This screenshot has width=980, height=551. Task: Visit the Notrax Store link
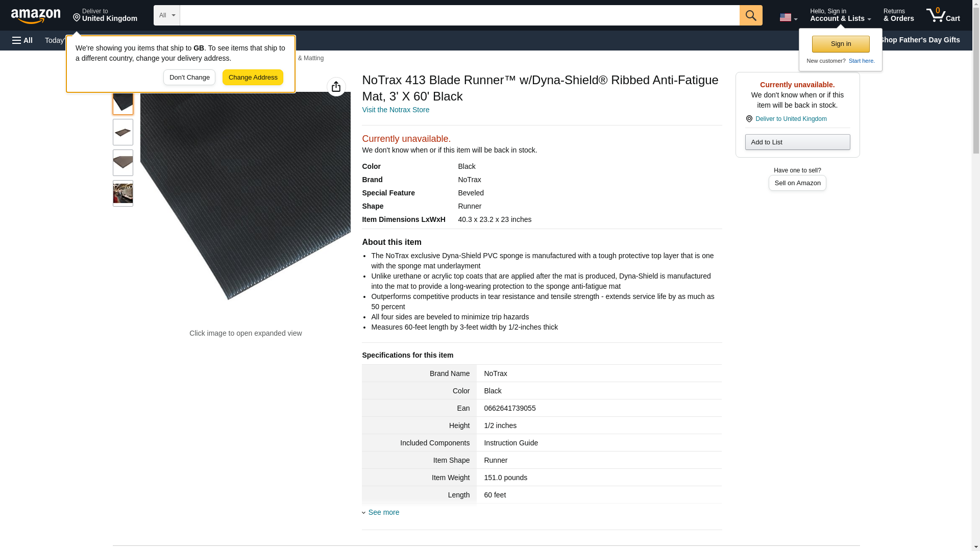pyautogui.click(x=396, y=110)
